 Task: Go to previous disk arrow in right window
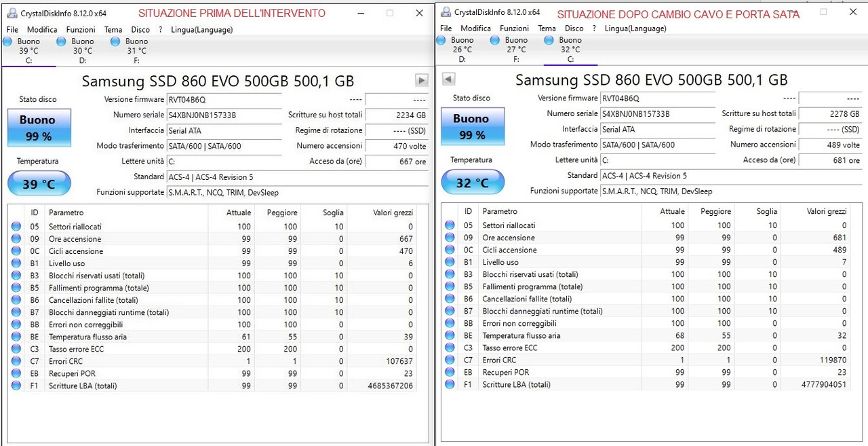448,79
